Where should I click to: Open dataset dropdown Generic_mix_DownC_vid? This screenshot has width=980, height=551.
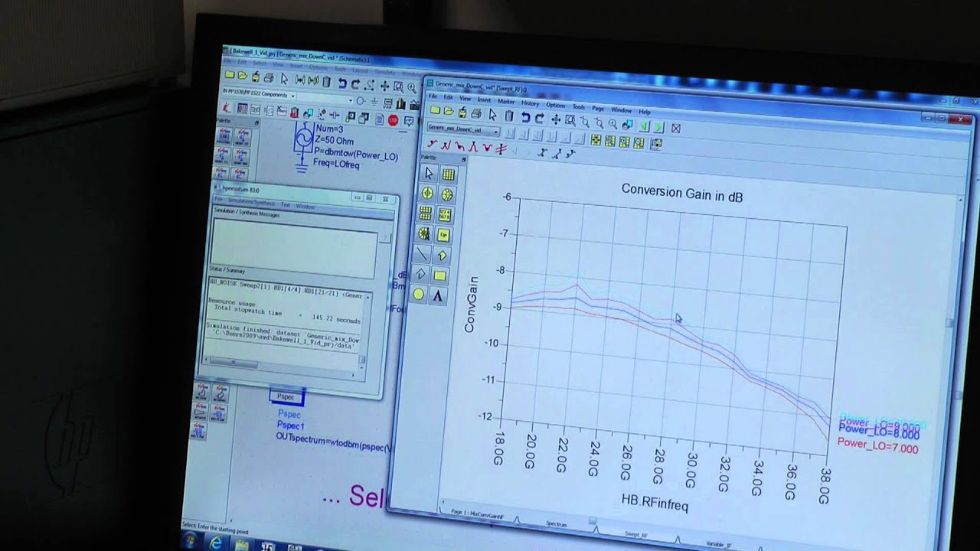tap(463, 130)
